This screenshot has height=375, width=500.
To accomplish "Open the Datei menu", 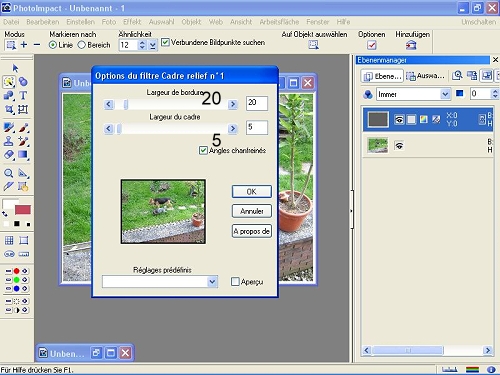I will click(11, 22).
